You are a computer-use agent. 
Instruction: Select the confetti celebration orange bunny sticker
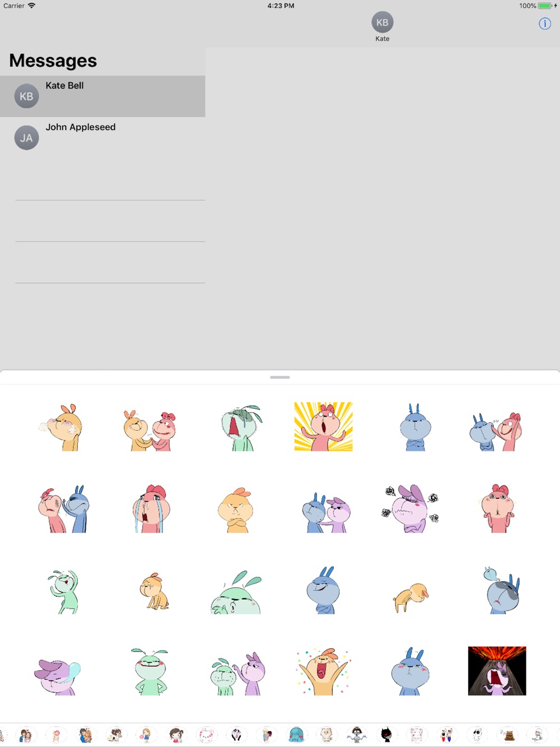click(324, 671)
